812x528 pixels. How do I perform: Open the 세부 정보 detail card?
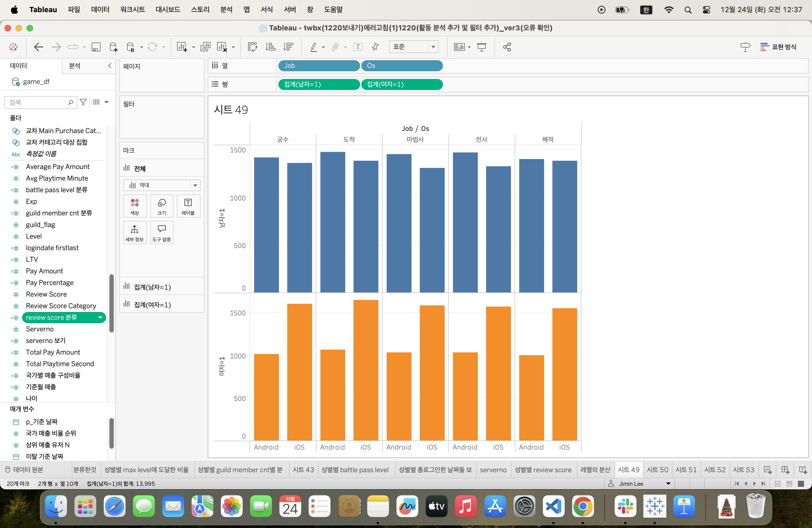[135, 233]
